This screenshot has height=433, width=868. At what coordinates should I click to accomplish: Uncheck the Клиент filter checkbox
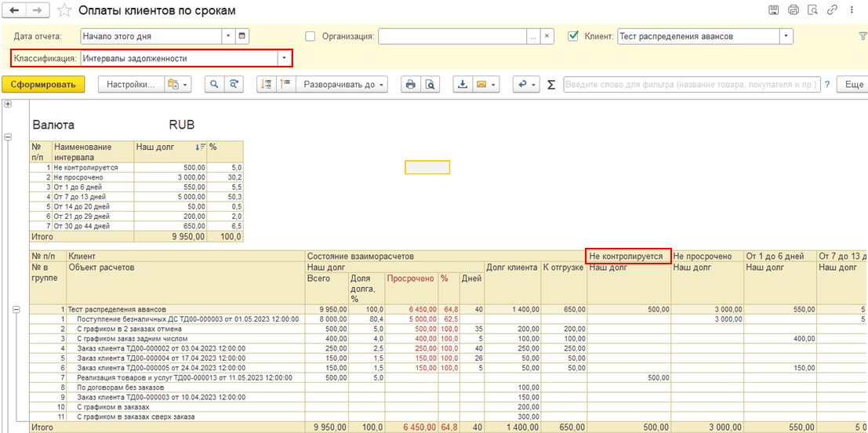point(573,36)
